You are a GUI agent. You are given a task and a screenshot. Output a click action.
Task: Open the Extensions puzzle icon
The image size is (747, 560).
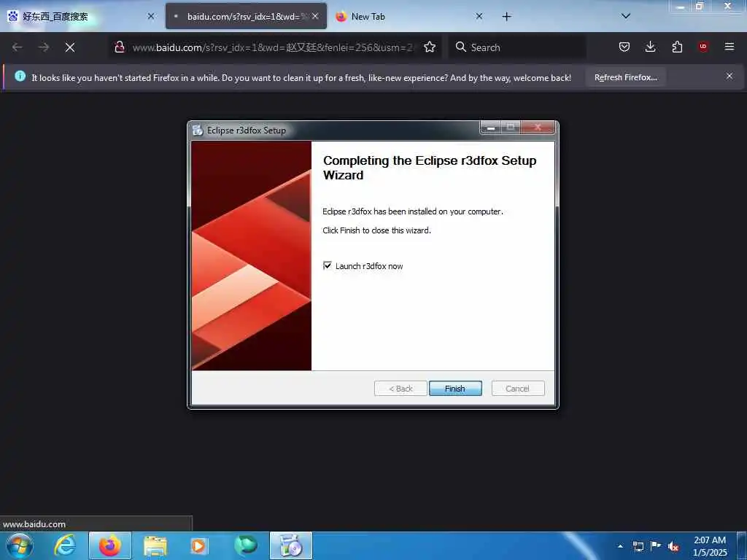[x=677, y=47]
